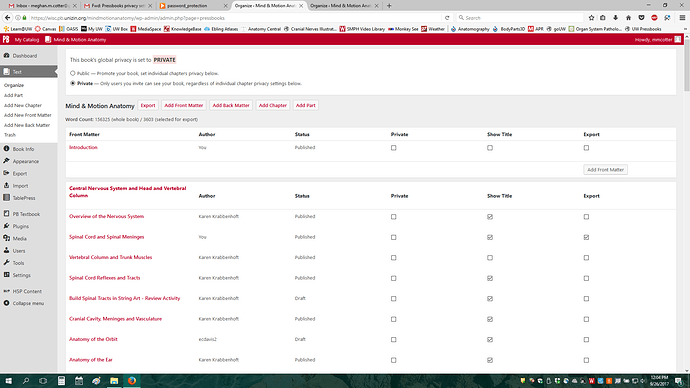Select the Text menu in the sidebar
The height and width of the screenshot is (388, 690).
point(29,72)
